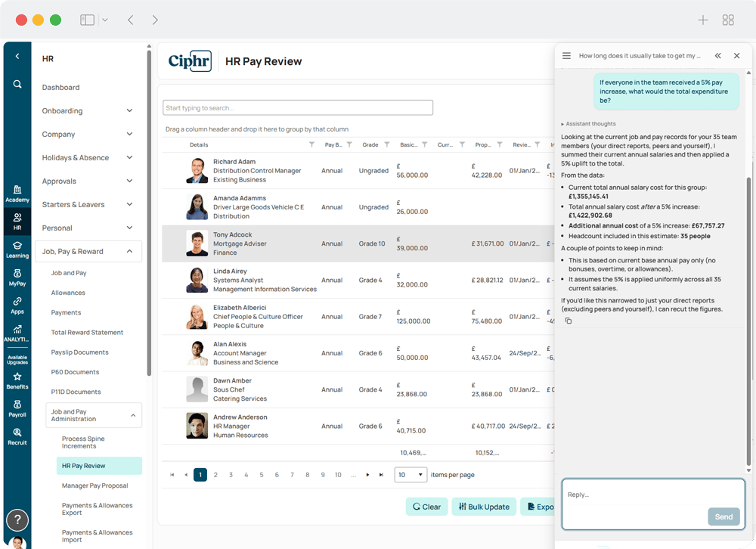
Task: Open the filter on the Current column
Action: click(463, 144)
